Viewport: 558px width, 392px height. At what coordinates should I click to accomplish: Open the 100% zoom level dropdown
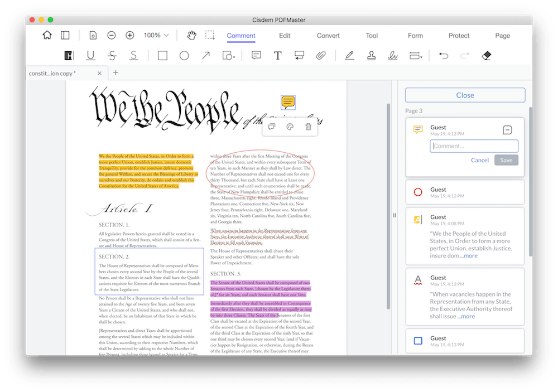pos(156,35)
